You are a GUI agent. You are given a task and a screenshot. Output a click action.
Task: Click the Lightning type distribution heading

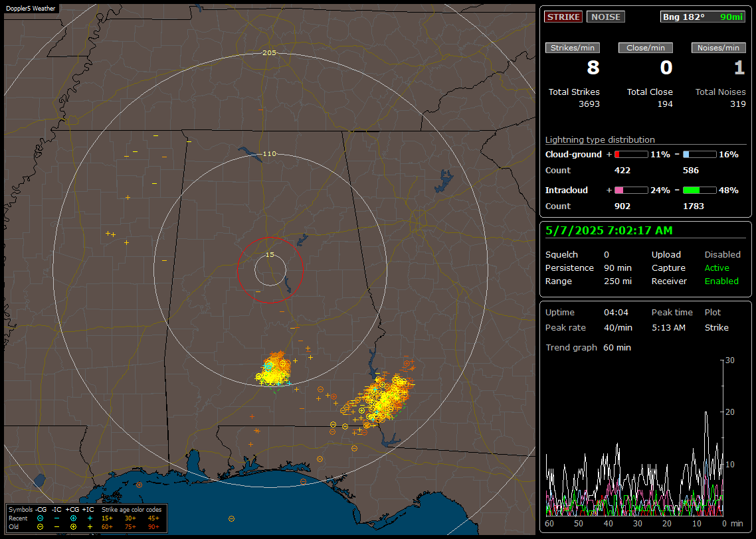[600, 139]
